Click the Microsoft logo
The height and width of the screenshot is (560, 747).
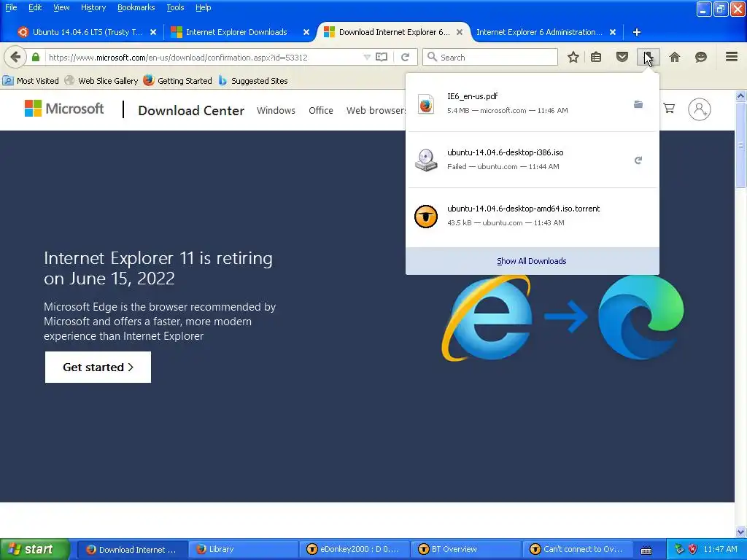[64, 109]
